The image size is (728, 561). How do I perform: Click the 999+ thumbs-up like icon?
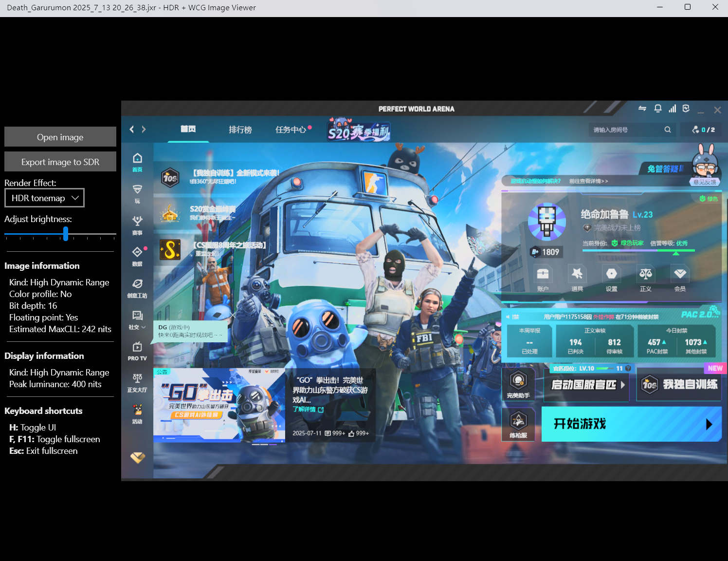351,433
